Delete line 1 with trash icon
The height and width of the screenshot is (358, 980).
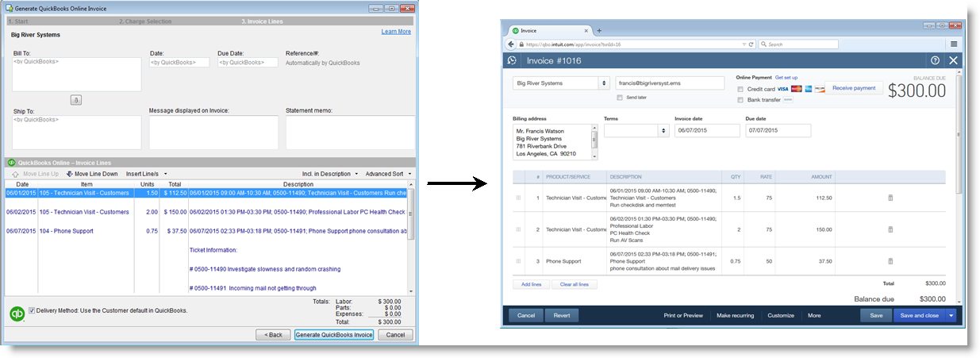890,198
